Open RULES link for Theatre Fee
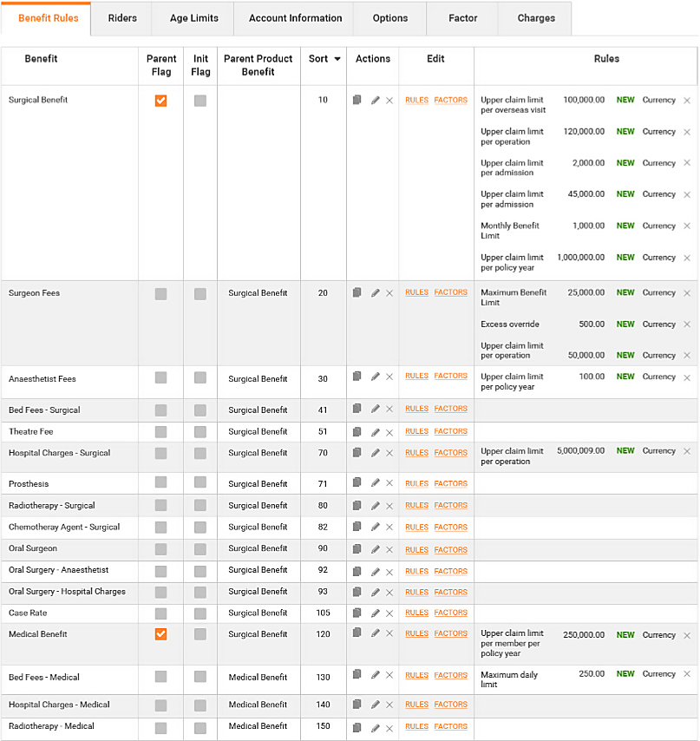 click(x=416, y=431)
